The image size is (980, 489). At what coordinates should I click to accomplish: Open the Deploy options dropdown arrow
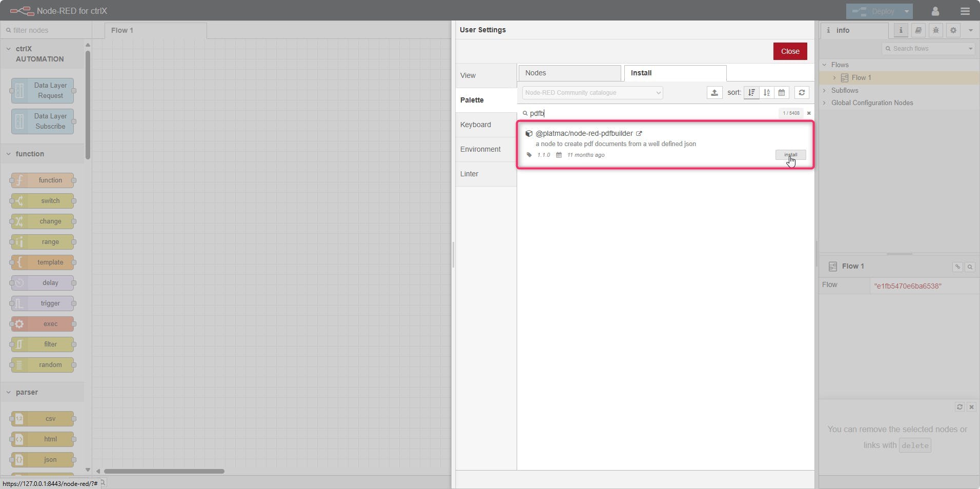coord(906,11)
